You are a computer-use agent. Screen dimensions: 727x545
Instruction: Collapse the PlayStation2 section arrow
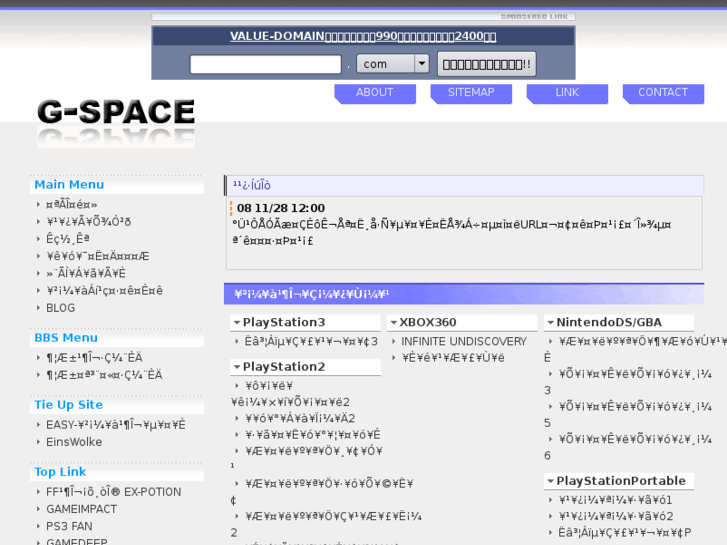(x=236, y=367)
